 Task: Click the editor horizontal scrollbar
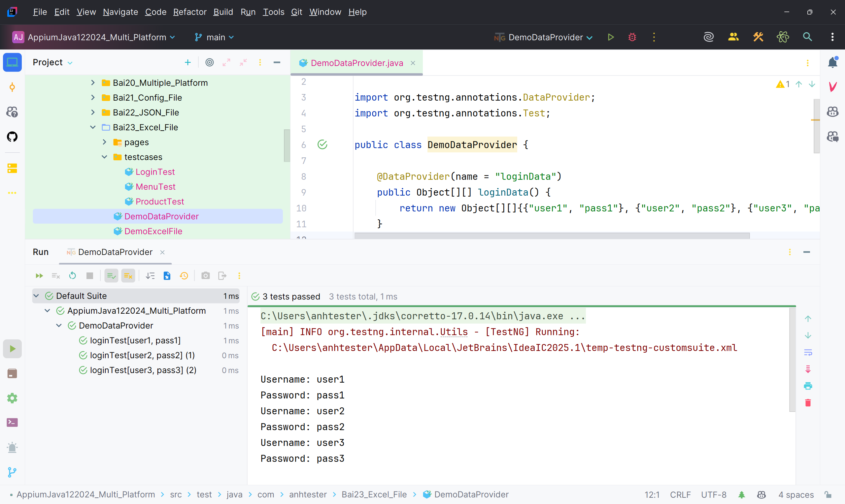[x=552, y=236]
